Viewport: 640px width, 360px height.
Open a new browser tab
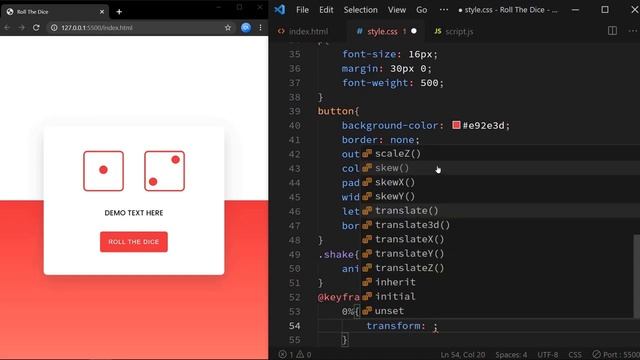pyautogui.click(x=119, y=12)
